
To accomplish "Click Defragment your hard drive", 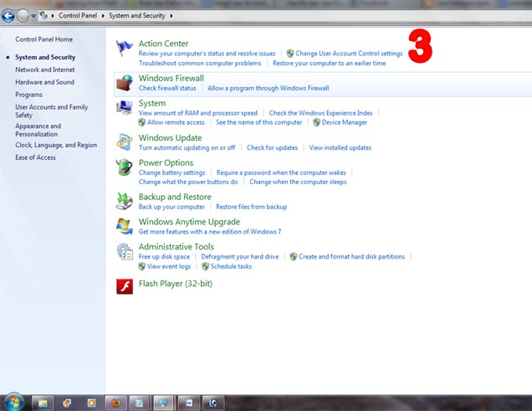I will click(240, 257).
